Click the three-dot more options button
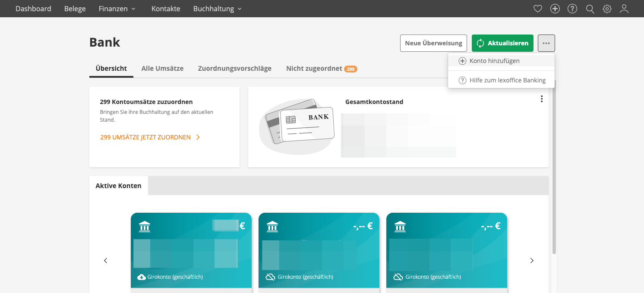 (546, 43)
